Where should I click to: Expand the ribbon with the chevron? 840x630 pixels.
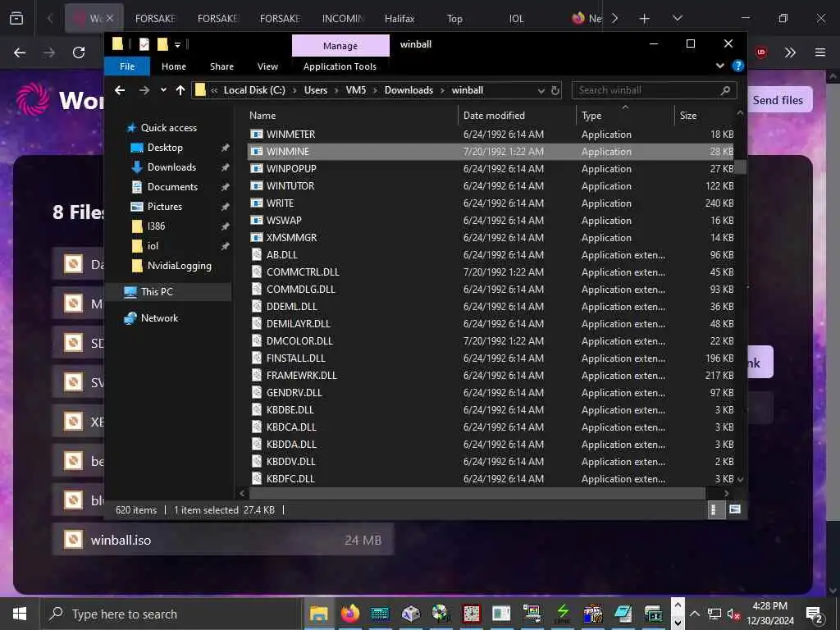pos(719,66)
